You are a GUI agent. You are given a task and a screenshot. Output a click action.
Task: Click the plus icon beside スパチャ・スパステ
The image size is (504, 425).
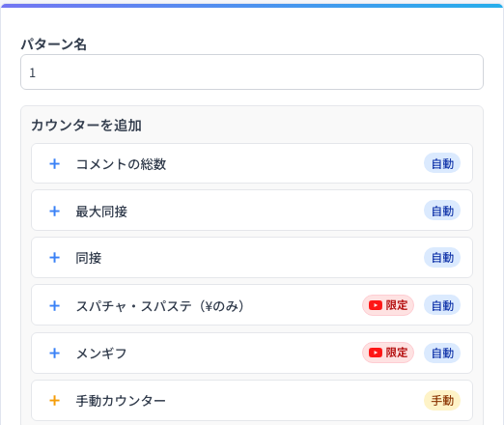click(54, 305)
